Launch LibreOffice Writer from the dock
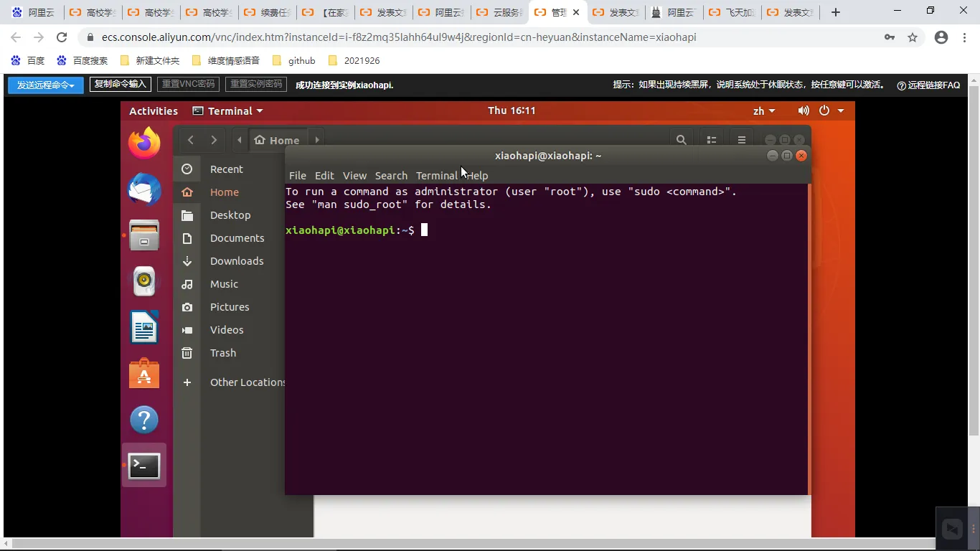980x551 pixels. [144, 328]
